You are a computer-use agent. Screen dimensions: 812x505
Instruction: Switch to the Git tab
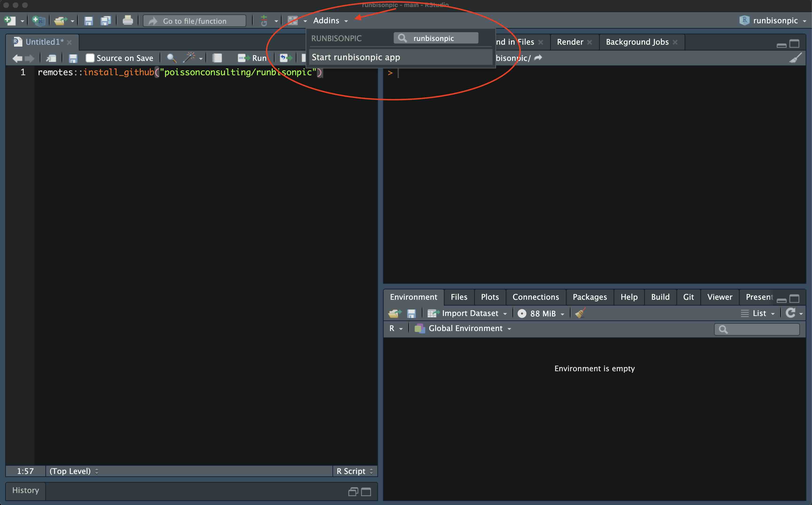pyautogui.click(x=689, y=297)
